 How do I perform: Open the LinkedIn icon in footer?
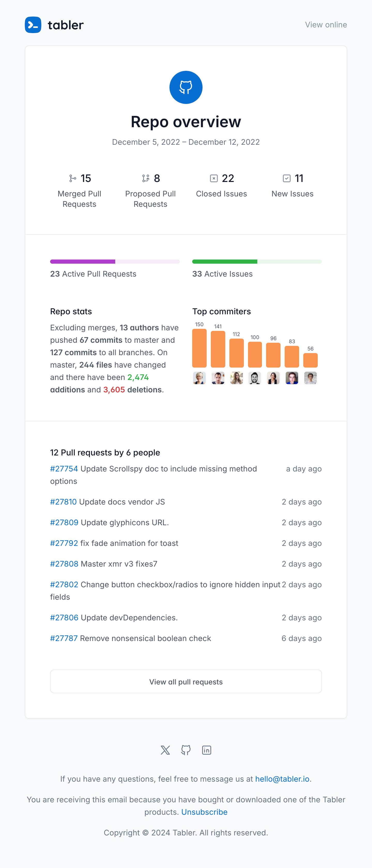click(x=206, y=750)
